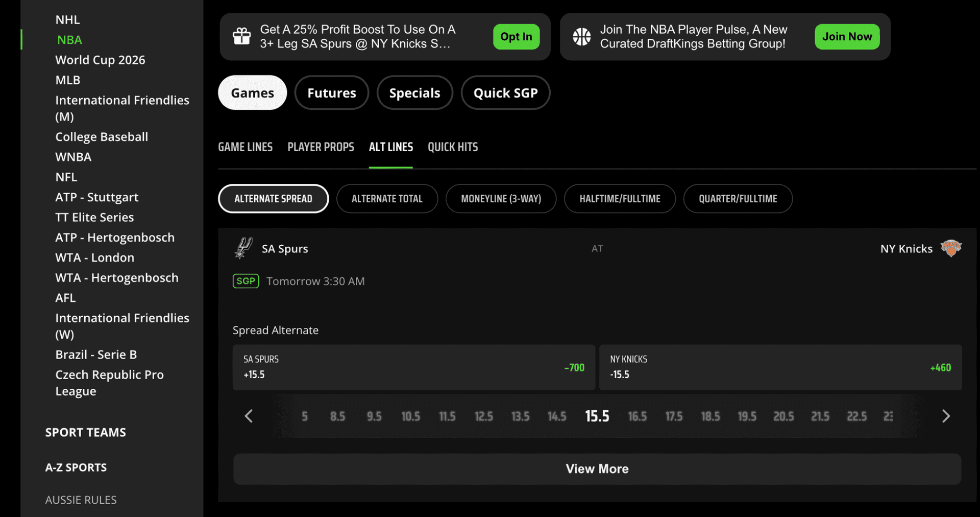Show next spread values with right arrow
The height and width of the screenshot is (517, 980).
(x=946, y=416)
